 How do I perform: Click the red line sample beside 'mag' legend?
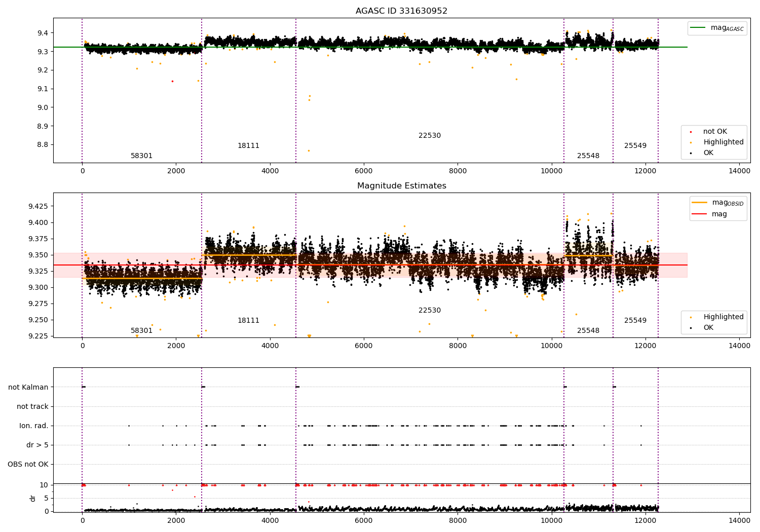tap(699, 214)
